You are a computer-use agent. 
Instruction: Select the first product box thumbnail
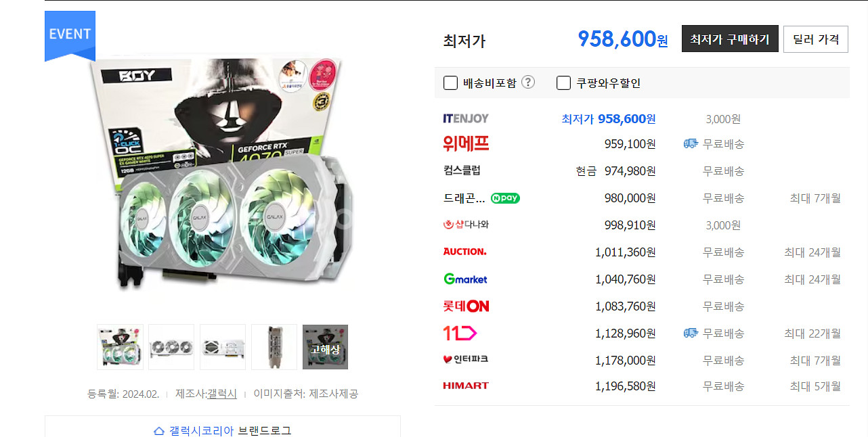click(120, 347)
